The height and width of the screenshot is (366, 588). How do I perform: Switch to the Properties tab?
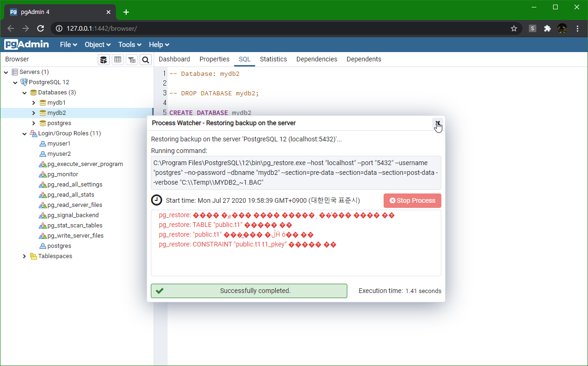click(214, 59)
